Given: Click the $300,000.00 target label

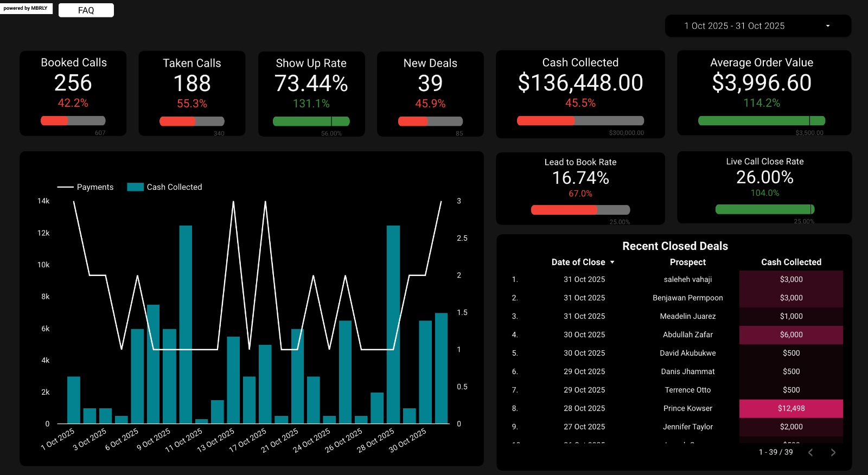Looking at the screenshot, I should (x=627, y=133).
